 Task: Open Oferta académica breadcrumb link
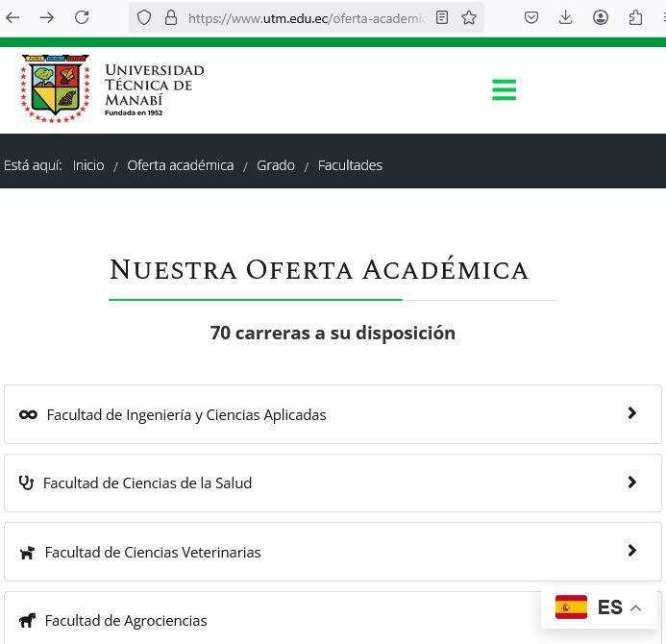pos(181,165)
